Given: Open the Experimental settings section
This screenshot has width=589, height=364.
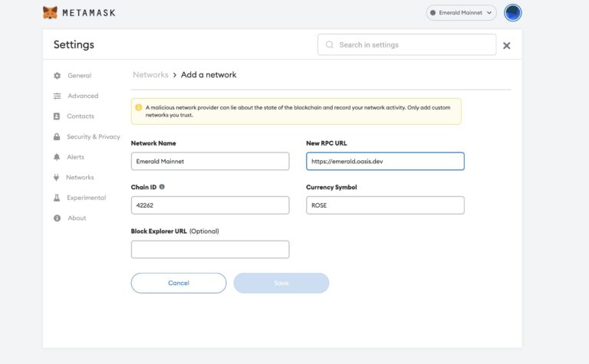Looking at the screenshot, I should coord(86,198).
